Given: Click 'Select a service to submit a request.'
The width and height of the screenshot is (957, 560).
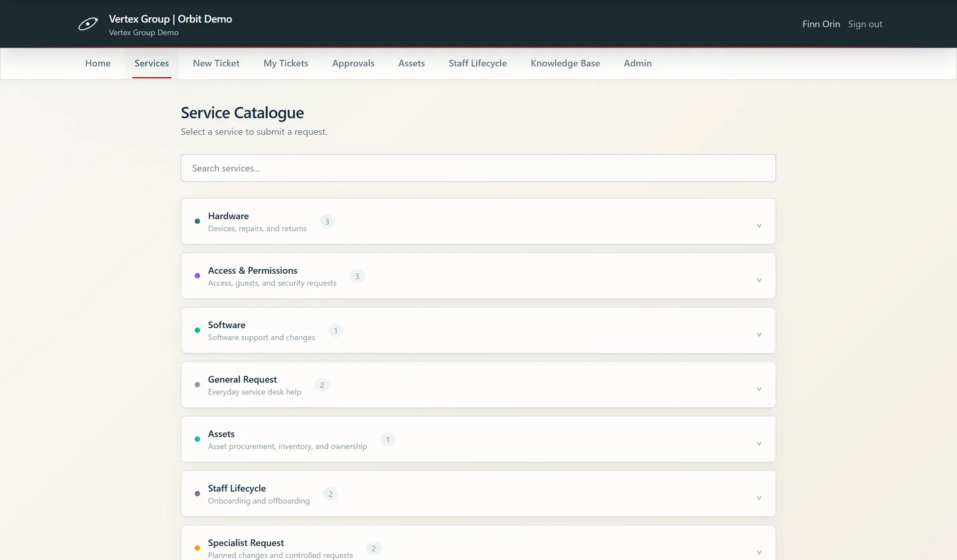Looking at the screenshot, I should point(254,132).
